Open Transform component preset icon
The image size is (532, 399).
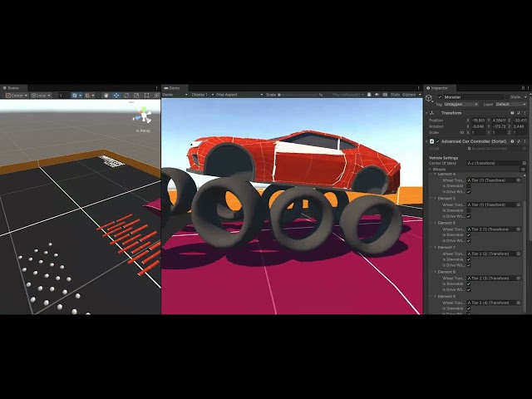519,113
